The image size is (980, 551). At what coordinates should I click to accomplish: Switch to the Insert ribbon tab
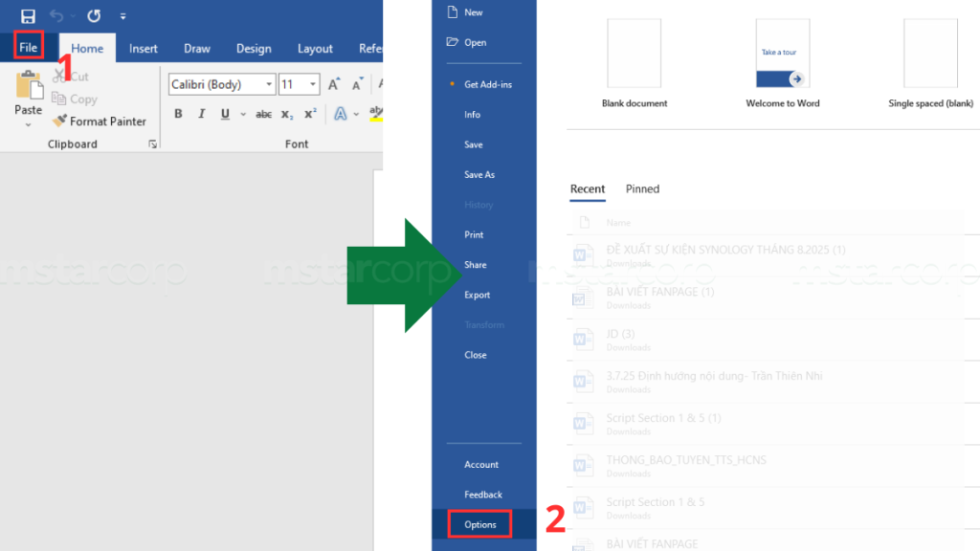click(x=143, y=48)
